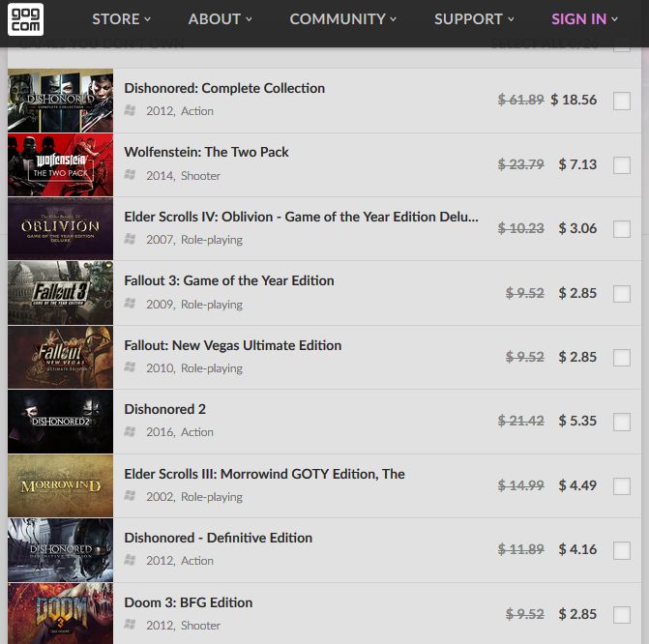This screenshot has width=649, height=644.
Task: Open the Morrowind cover thumbnail
Action: pyautogui.click(x=60, y=485)
